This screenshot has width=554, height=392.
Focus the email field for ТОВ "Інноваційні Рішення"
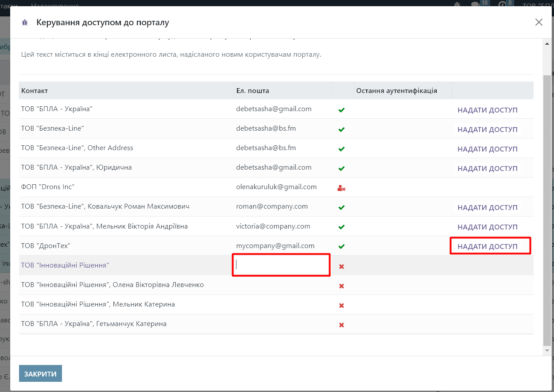click(281, 265)
